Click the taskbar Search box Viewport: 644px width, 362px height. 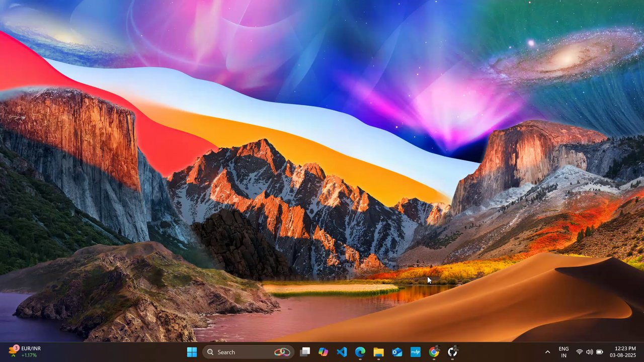click(248, 352)
